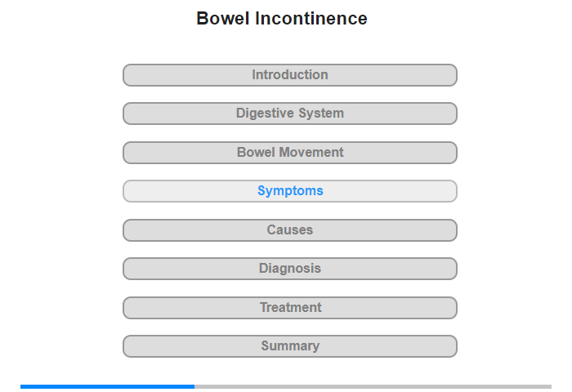Select the Bowel Movement section
The width and height of the screenshot is (572, 392).
(289, 153)
